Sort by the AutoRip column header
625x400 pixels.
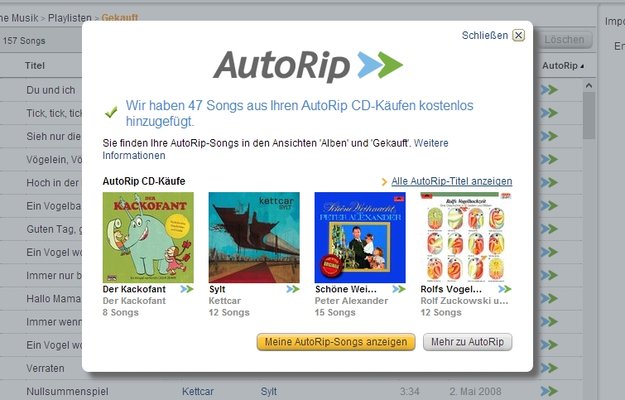tap(562, 66)
